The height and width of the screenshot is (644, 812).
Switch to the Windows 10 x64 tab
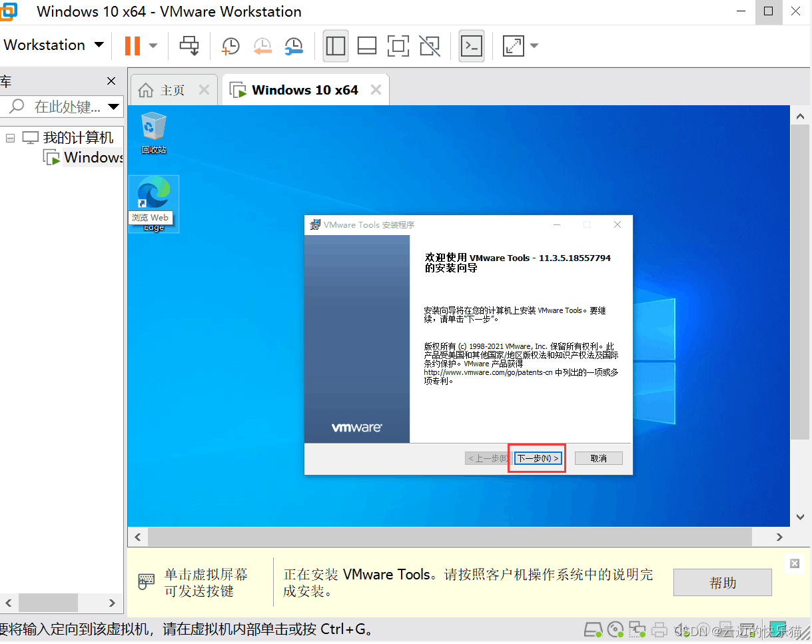(305, 90)
